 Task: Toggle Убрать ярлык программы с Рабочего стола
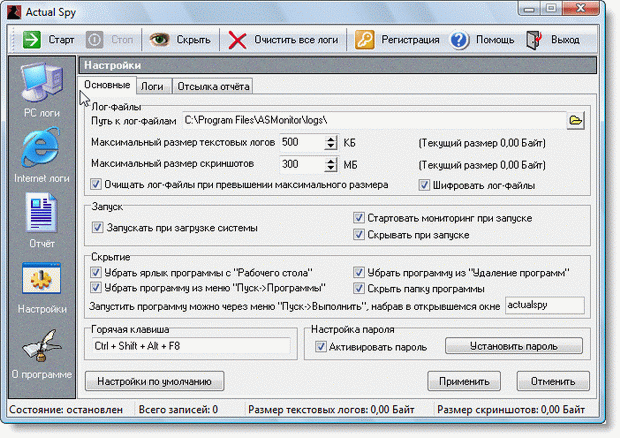tap(96, 272)
